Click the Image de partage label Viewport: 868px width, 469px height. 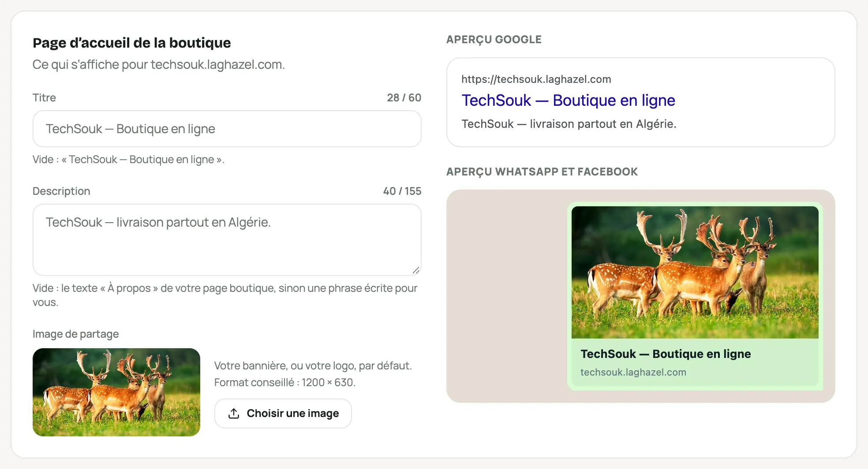tap(76, 334)
